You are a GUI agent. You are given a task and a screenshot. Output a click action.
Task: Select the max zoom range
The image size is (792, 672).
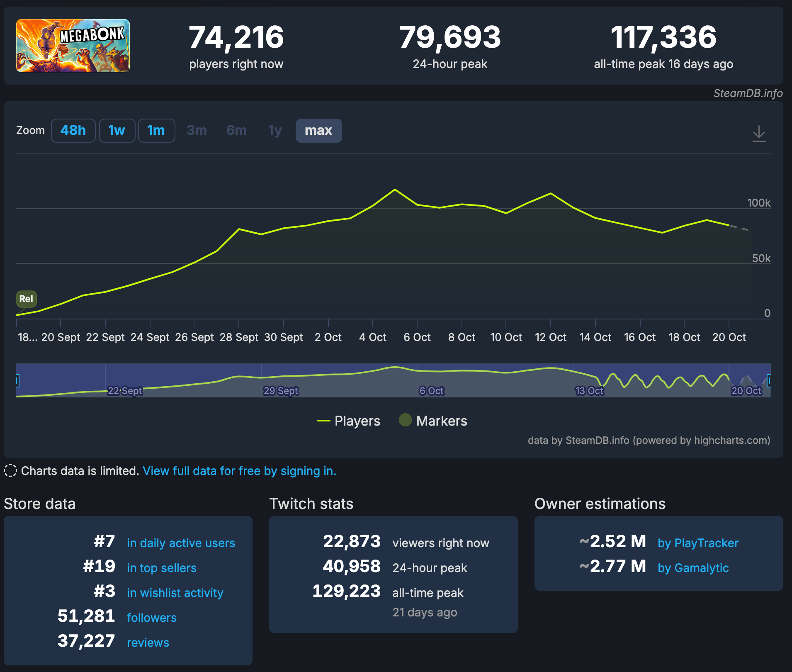coord(318,131)
